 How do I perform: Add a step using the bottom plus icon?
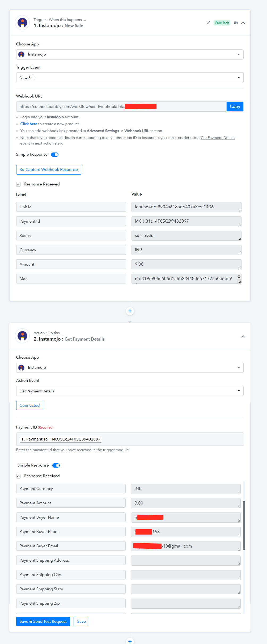click(x=130, y=641)
